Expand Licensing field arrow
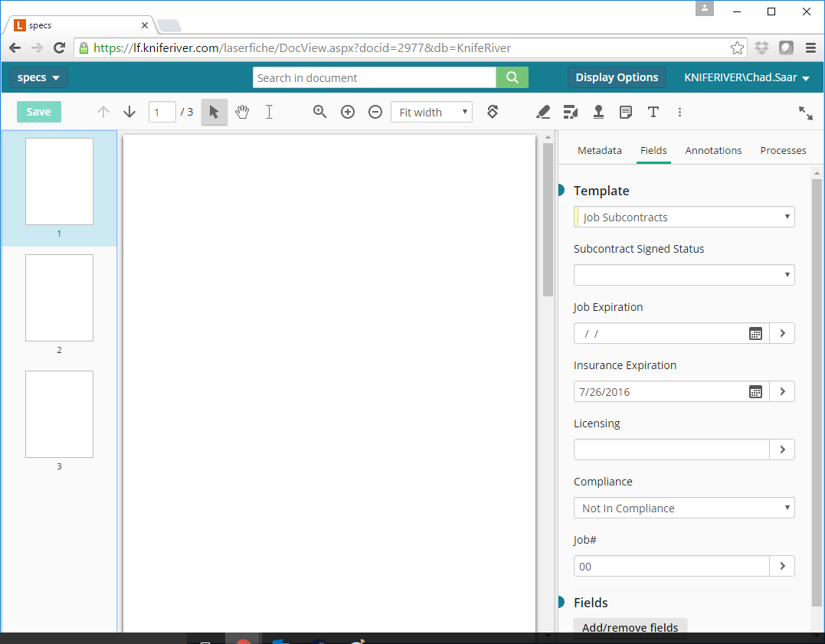This screenshot has width=825, height=644. [x=782, y=449]
